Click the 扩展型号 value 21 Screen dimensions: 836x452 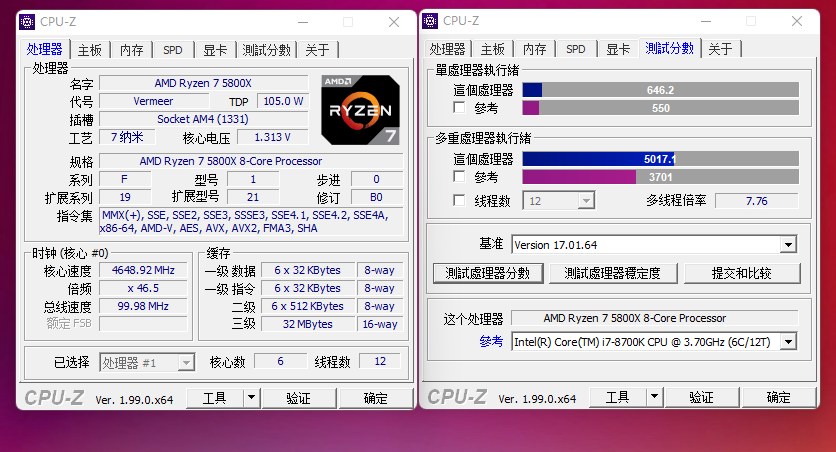click(253, 197)
